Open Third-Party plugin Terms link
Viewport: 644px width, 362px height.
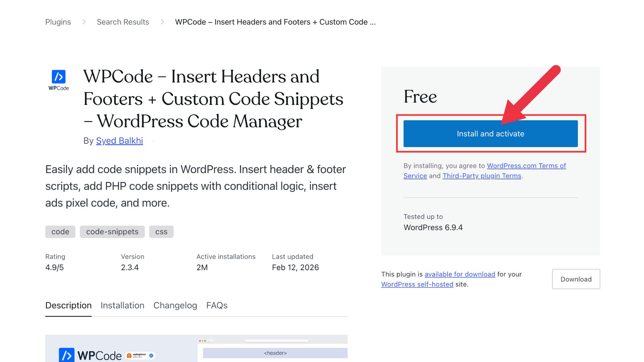(x=482, y=176)
